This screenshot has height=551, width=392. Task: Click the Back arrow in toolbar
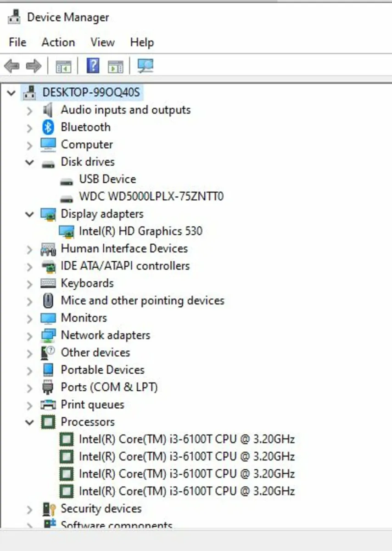click(x=11, y=66)
